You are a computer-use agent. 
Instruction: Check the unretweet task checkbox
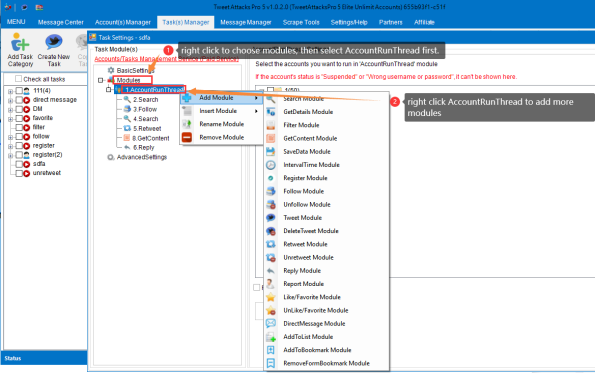(19, 173)
